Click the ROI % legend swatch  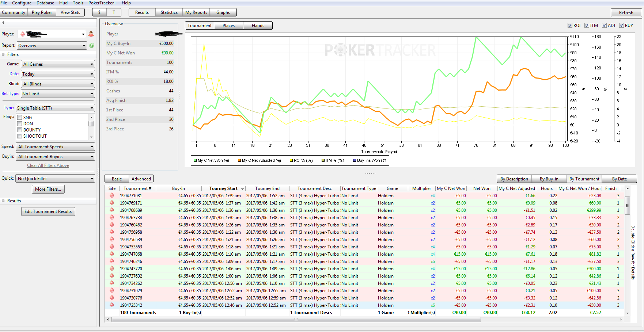click(291, 160)
